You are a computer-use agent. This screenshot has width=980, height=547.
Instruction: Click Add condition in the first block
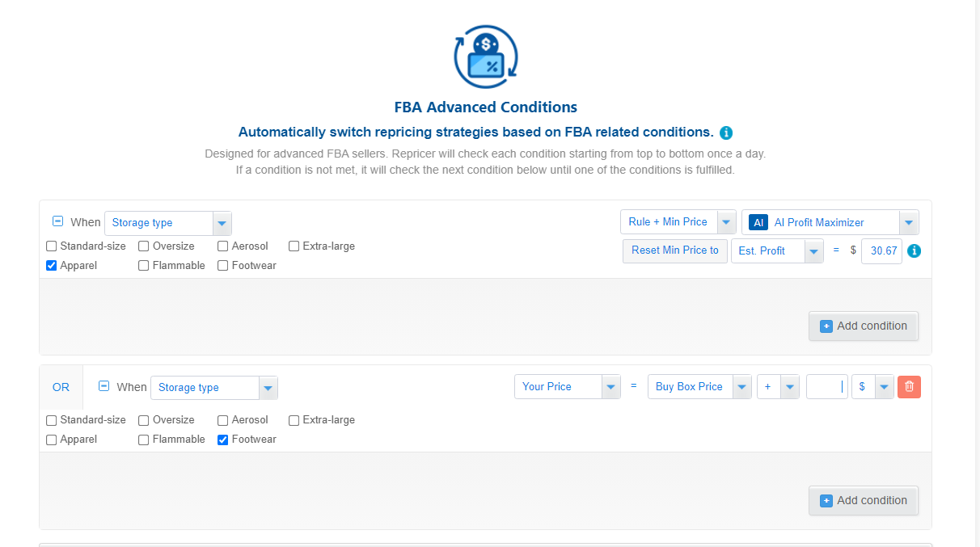[864, 326]
